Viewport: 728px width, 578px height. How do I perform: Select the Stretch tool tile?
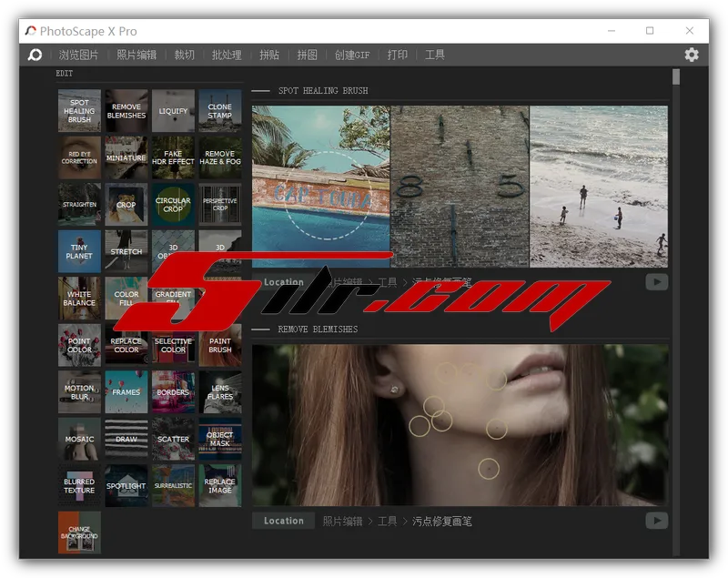126,251
